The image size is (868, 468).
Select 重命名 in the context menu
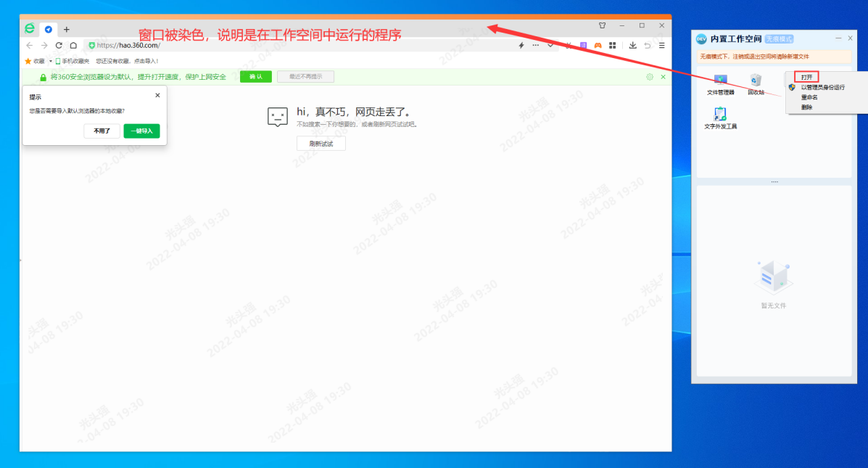coord(809,97)
